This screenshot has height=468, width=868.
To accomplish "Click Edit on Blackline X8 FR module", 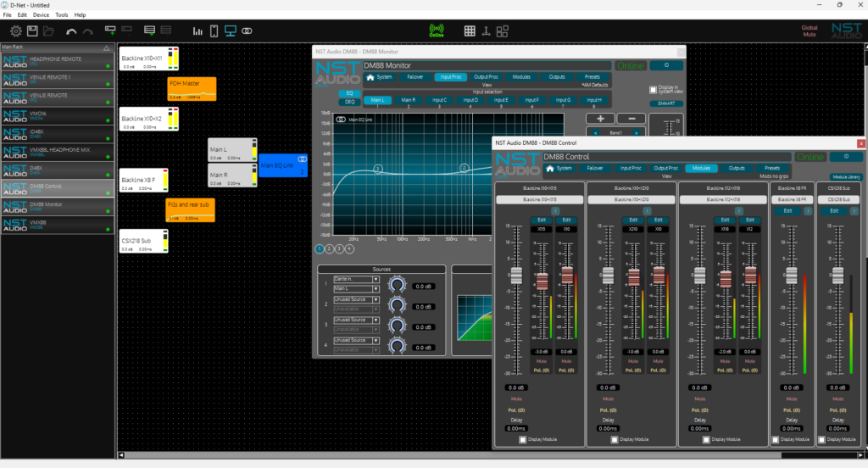I will [x=787, y=211].
